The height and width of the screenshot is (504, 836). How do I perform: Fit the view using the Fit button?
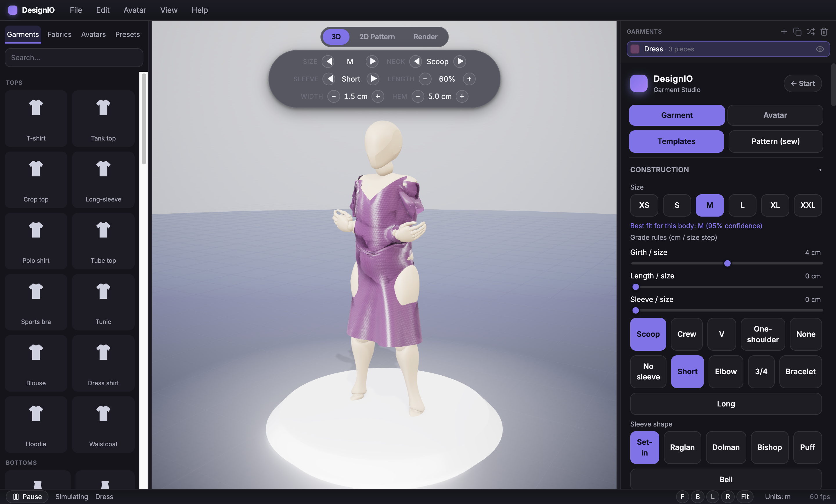pyautogui.click(x=745, y=496)
